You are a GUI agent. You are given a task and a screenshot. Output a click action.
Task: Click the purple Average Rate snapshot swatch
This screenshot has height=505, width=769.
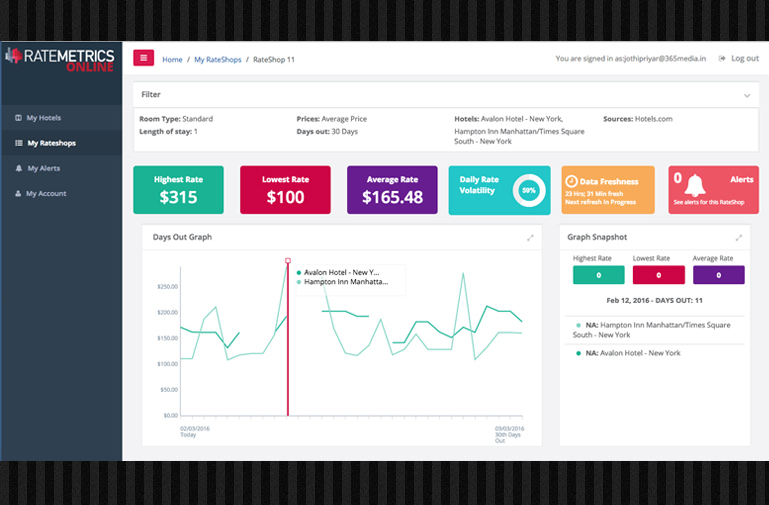pos(718,275)
